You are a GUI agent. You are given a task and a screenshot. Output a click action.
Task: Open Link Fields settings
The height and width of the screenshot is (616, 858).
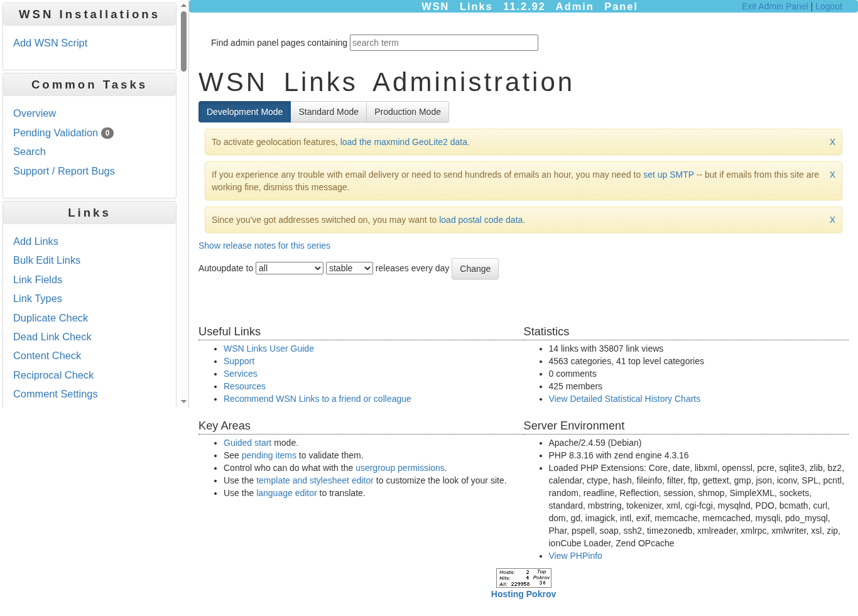point(38,279)
